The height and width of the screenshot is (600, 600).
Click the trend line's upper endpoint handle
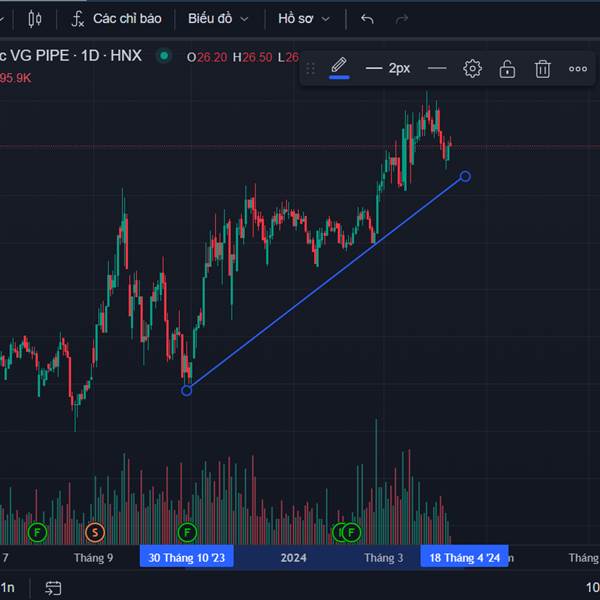465,177
